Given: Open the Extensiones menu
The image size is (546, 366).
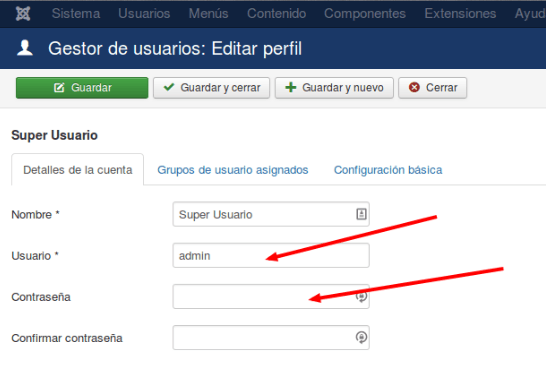Looking at the screenshot, I should pyautogui.click(x=460, y=14).
